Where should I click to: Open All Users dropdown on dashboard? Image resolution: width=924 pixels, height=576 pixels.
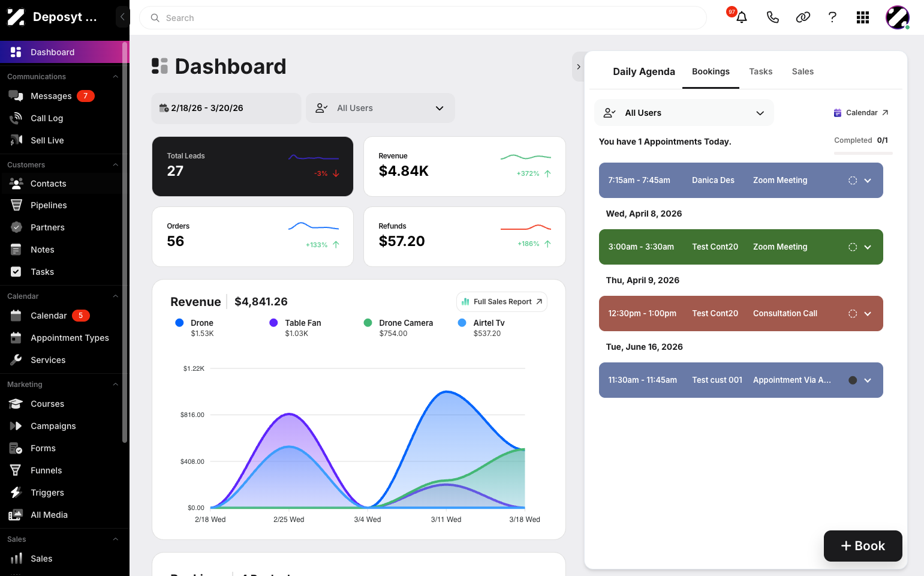click(380, 108)
